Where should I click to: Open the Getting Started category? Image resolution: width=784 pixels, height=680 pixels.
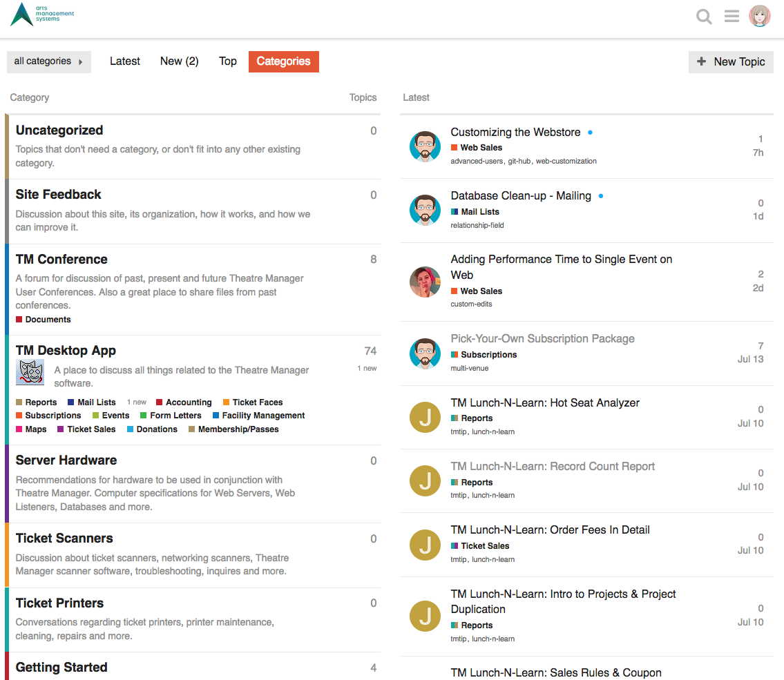pos(61,668)
